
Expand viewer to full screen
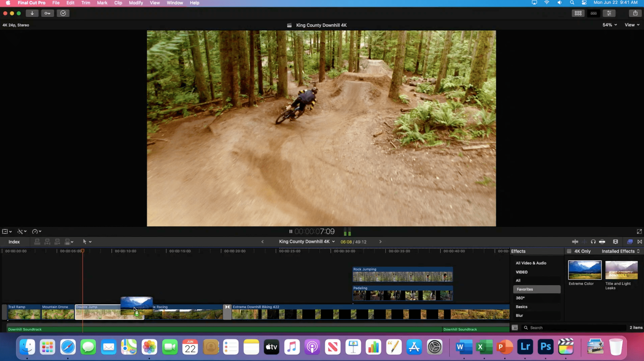pos(639,232)
